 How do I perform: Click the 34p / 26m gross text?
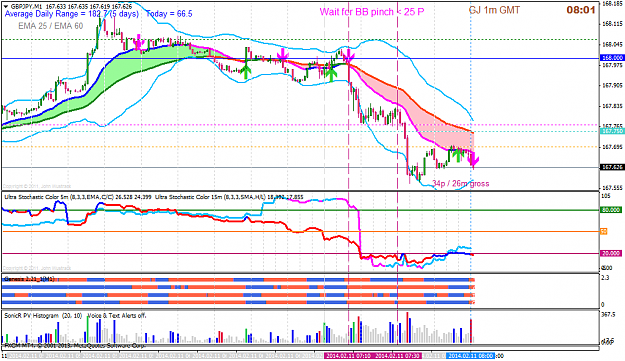pos(460,184)
